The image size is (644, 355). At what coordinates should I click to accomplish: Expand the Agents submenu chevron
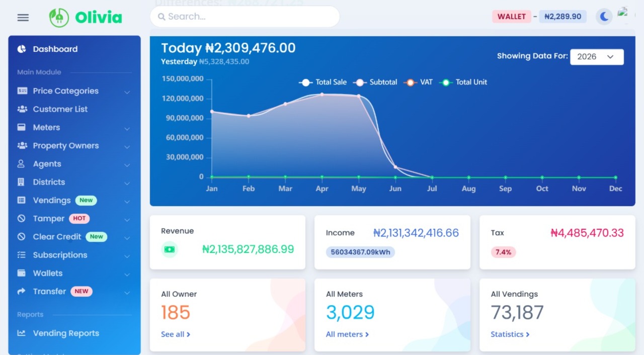pos(127,164)
